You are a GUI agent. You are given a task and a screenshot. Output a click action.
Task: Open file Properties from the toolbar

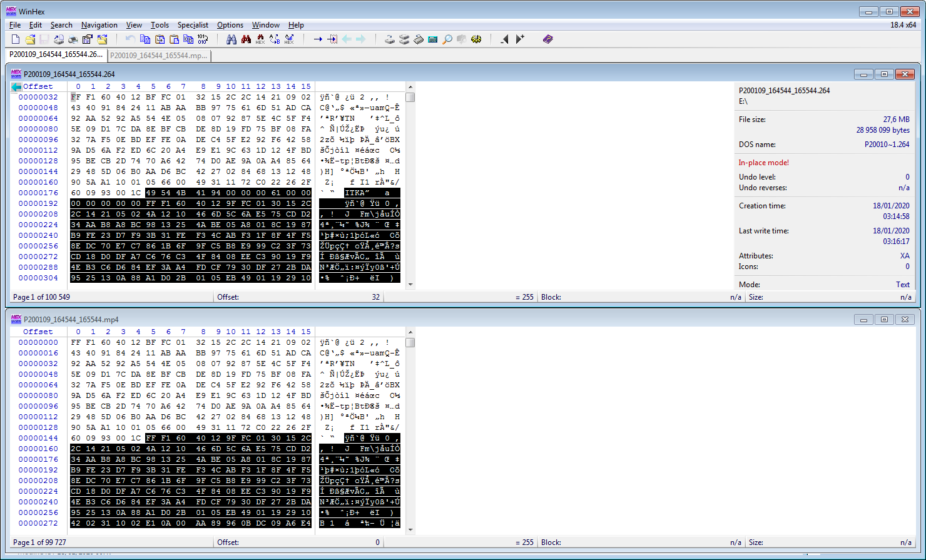[88, 39]
